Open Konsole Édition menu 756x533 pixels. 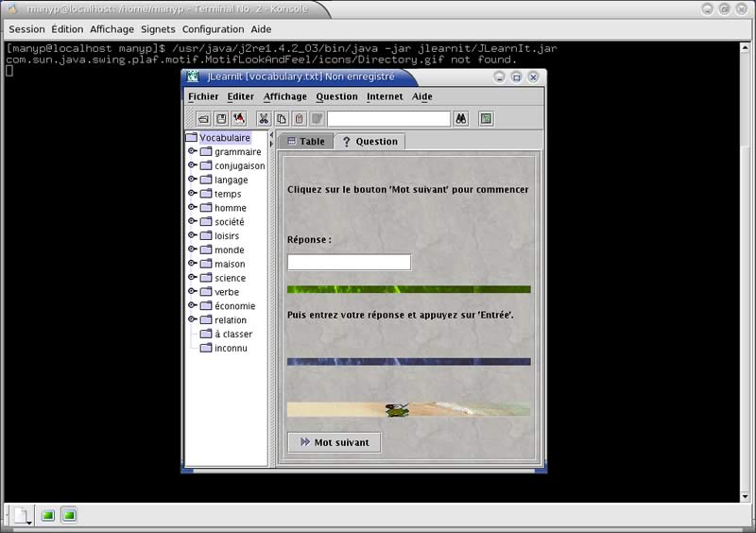pos(67,29)
